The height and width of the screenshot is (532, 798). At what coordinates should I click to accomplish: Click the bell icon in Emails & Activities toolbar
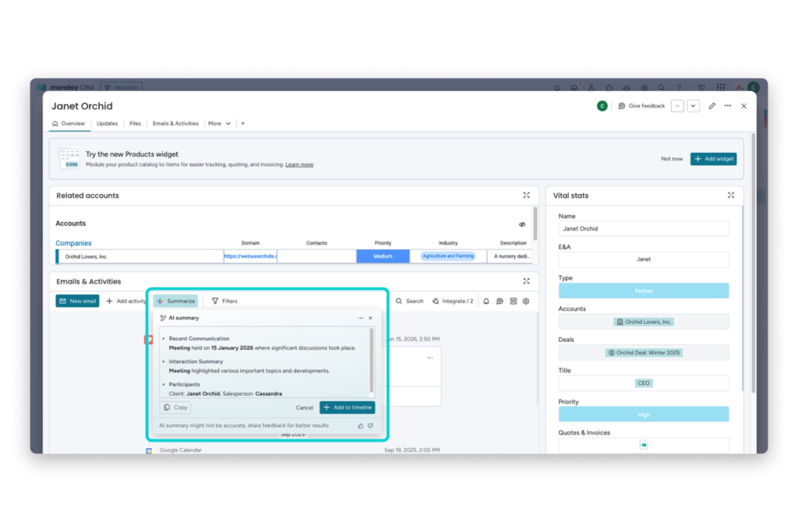pos(486,301)
